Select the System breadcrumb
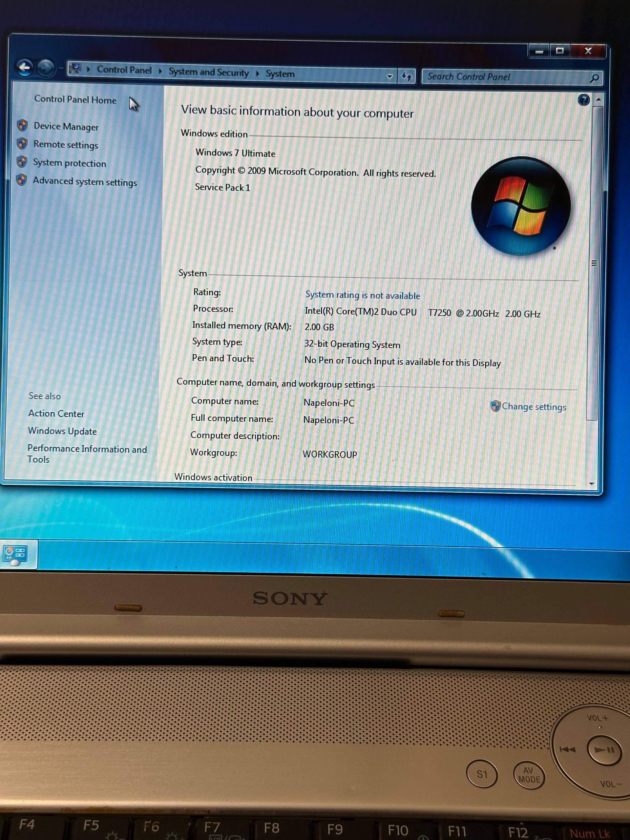 [280, 74]
